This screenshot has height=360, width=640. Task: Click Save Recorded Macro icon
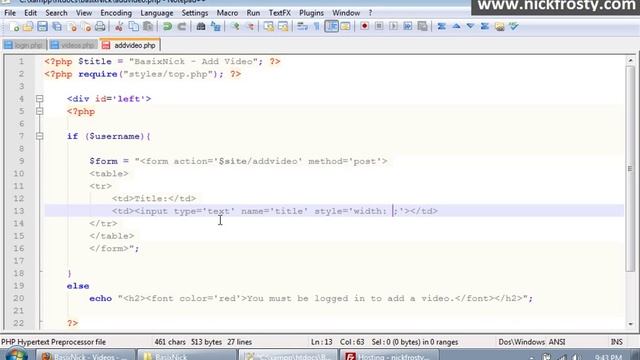point(422,27)
